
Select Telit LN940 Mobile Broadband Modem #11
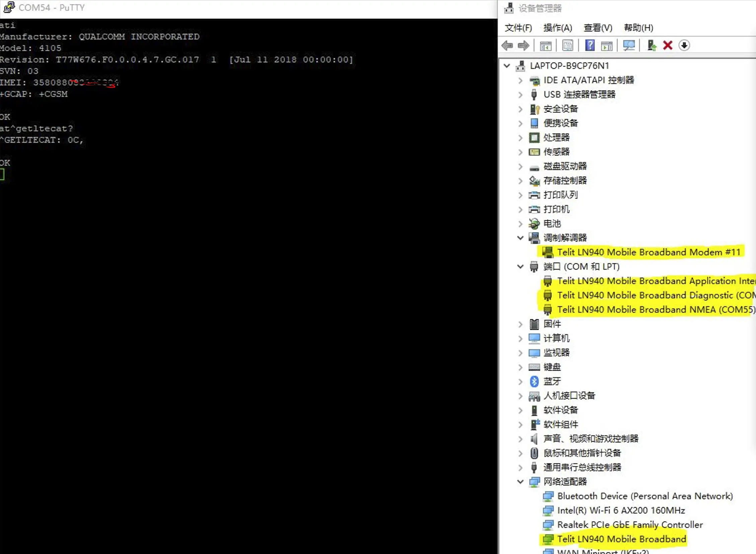[x=648, y=252]
